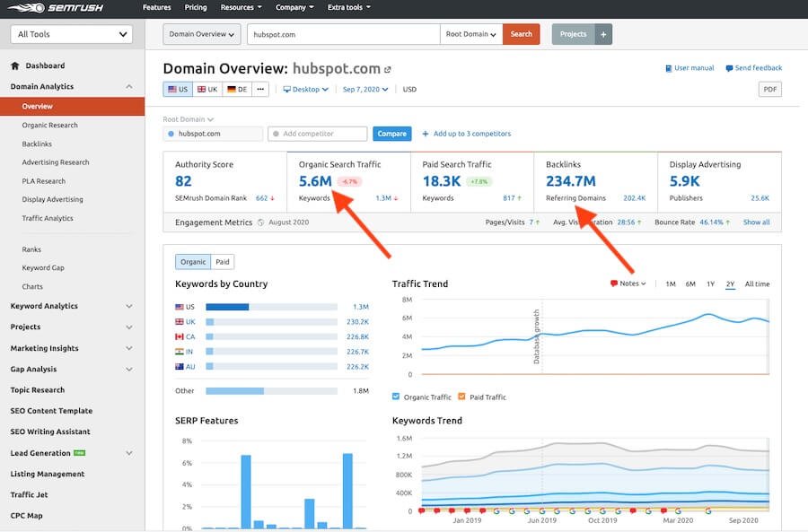Open external link icon beside hubspot.com
808x532 pixels.
[388, 69]
